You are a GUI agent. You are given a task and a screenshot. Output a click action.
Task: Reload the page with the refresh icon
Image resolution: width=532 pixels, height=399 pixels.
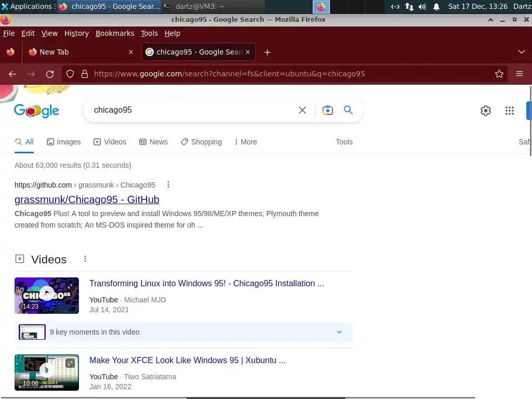50,74
